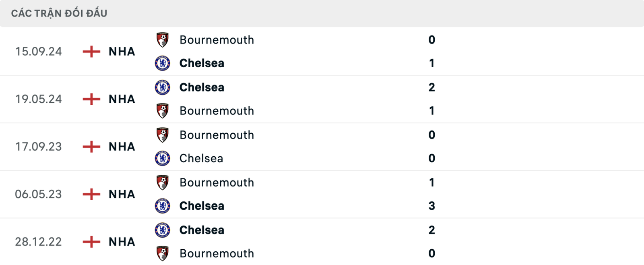Click Chelsea score 3 in 06.05.23 match
Screen dimensions: 644x265
(x=431, y=206)
